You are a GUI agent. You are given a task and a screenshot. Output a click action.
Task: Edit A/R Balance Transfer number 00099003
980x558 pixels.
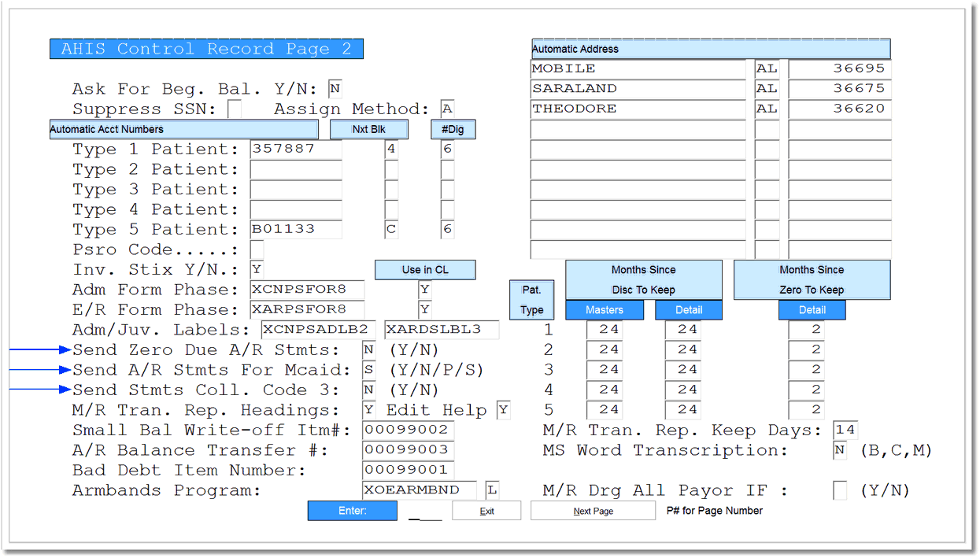[408, 450]
